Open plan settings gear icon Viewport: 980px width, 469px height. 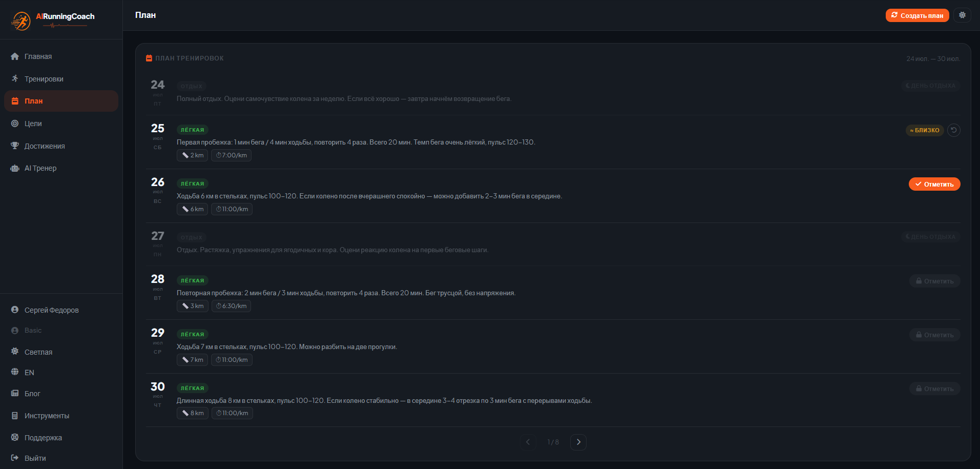tap(962, 15)
